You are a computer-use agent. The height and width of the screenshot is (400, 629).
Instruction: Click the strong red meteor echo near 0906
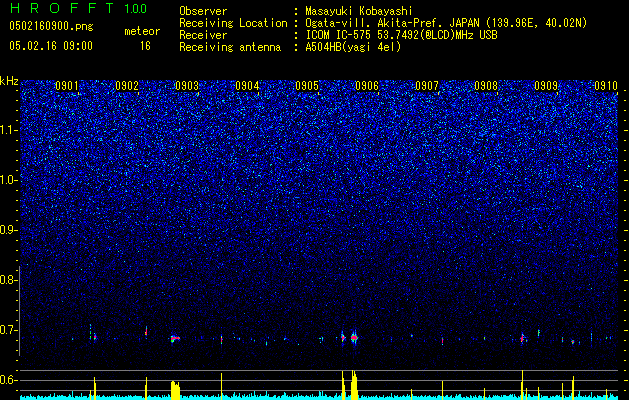[x=354, y=338]
